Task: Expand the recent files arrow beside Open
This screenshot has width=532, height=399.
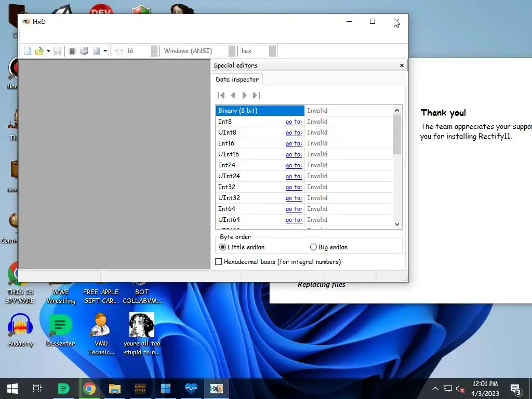Action: click(48, 51)
